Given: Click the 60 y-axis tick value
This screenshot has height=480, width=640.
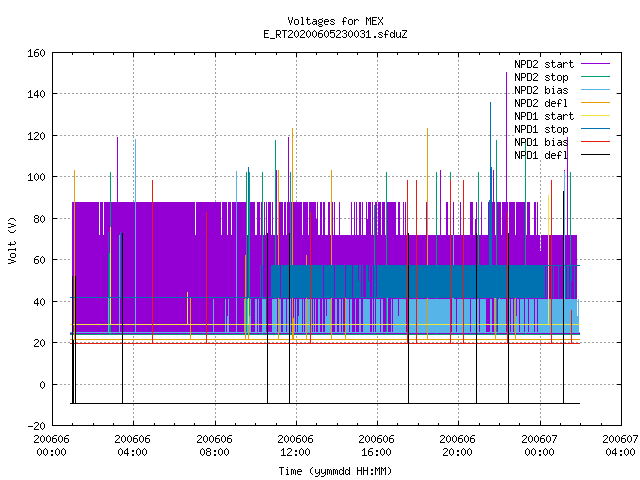Looking at the screenshot, I should tap(39, 260).
